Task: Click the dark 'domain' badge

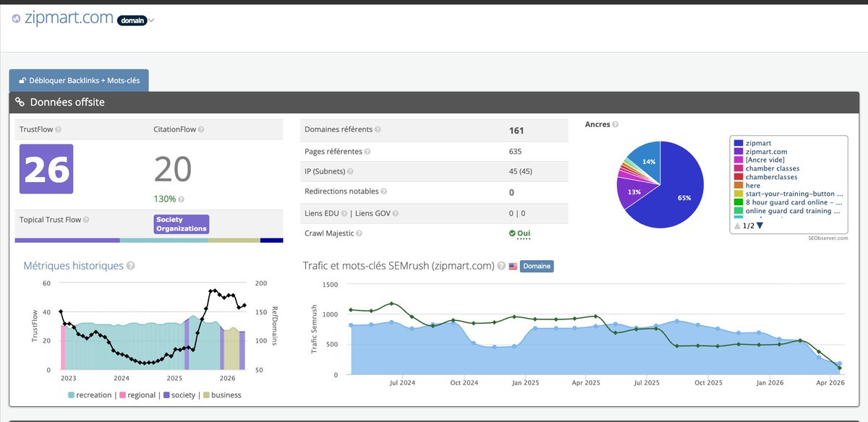Action: point(132,20)
